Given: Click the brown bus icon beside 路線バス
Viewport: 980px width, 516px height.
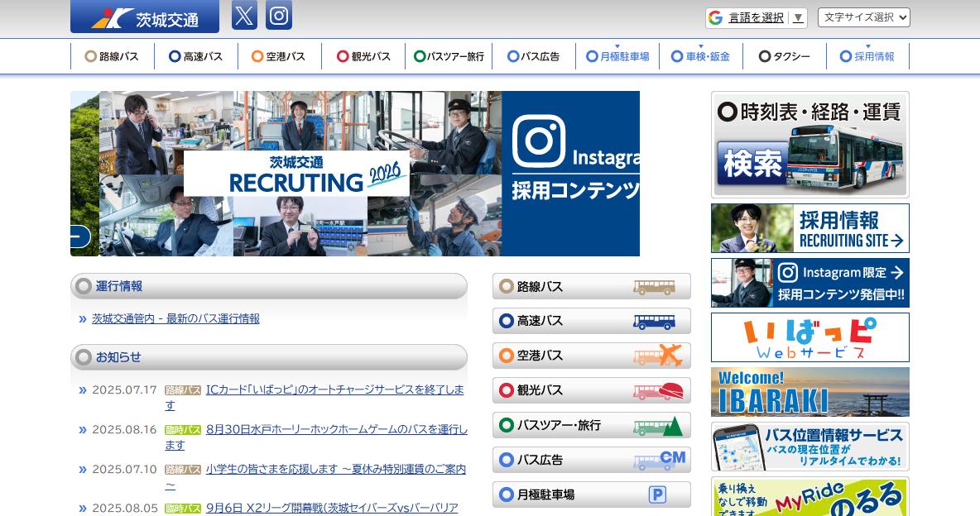Looking at the screenshot, I should 654,287.
